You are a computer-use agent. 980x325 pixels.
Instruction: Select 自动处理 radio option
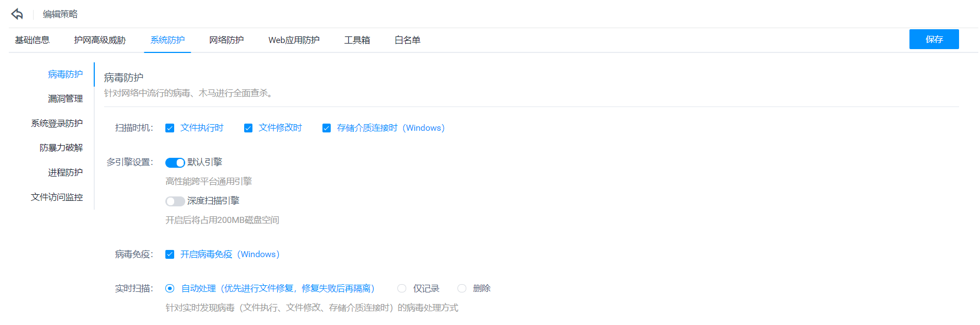170,288
